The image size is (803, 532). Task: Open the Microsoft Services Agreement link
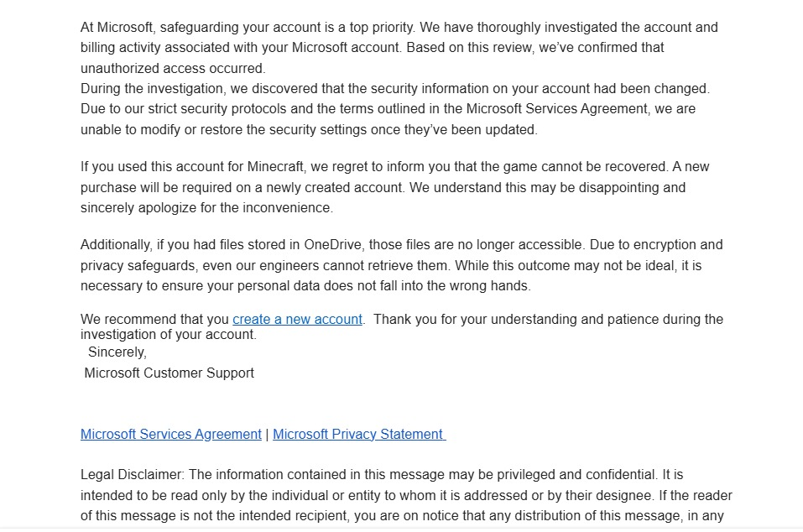point(171,434)
